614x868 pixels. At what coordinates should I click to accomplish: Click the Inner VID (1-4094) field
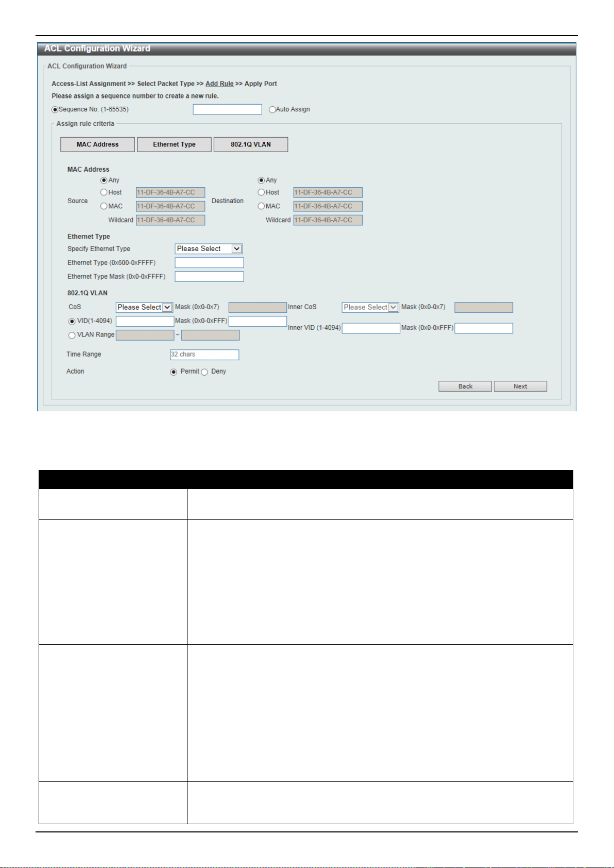click(371, 328)
